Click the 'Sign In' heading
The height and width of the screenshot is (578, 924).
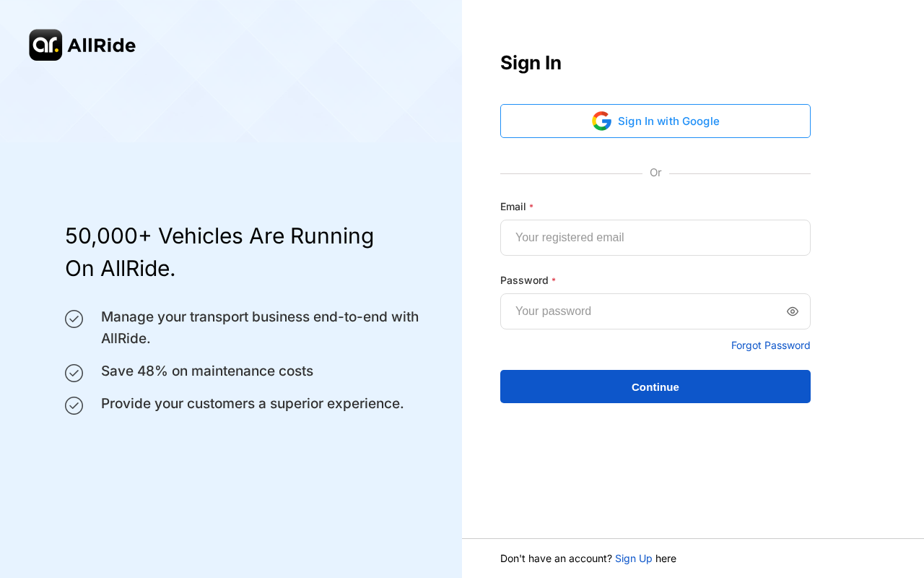tap(531, 63)
